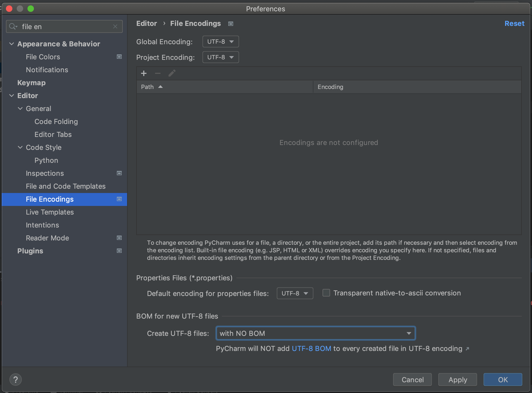Collapse the Code Style section
This screenshot has height=393, width=532.
(20, 147)
